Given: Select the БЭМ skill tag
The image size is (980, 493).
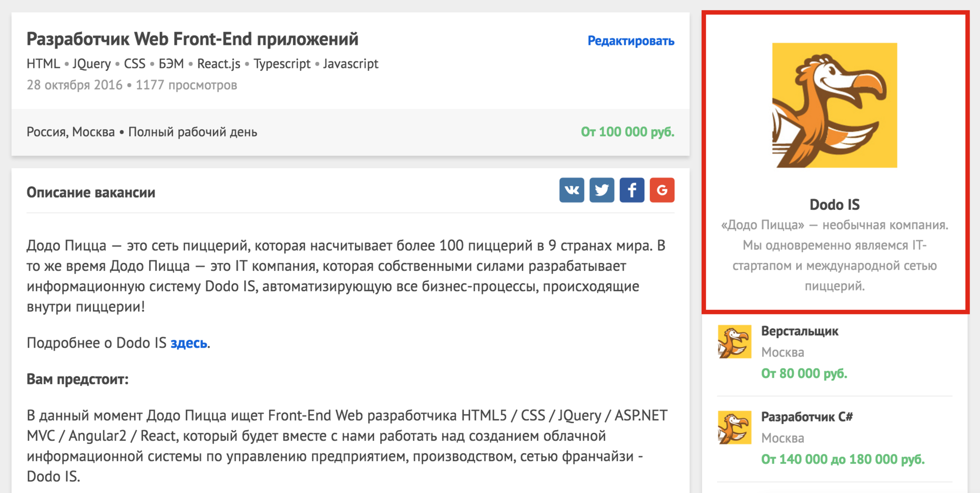Looking at the screenshot, I should 171,63.
